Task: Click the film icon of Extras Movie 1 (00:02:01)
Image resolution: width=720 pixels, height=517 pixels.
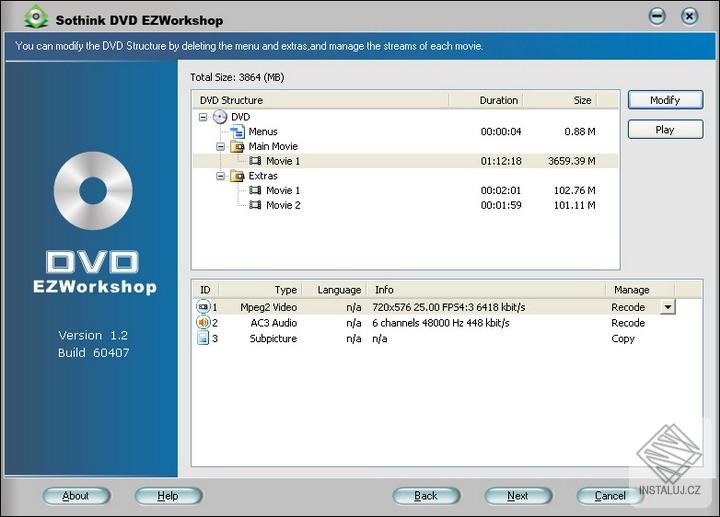Action: pos(255,191)
